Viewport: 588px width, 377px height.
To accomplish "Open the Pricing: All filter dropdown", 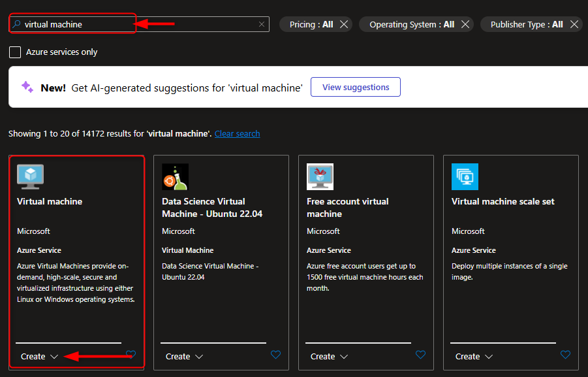I will click(x=310, y=24).
